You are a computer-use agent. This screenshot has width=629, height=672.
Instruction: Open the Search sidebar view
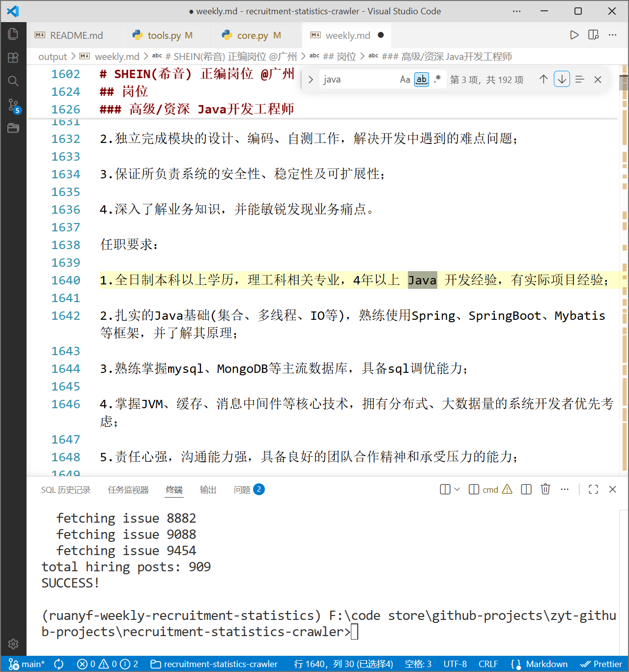(13, 81)
